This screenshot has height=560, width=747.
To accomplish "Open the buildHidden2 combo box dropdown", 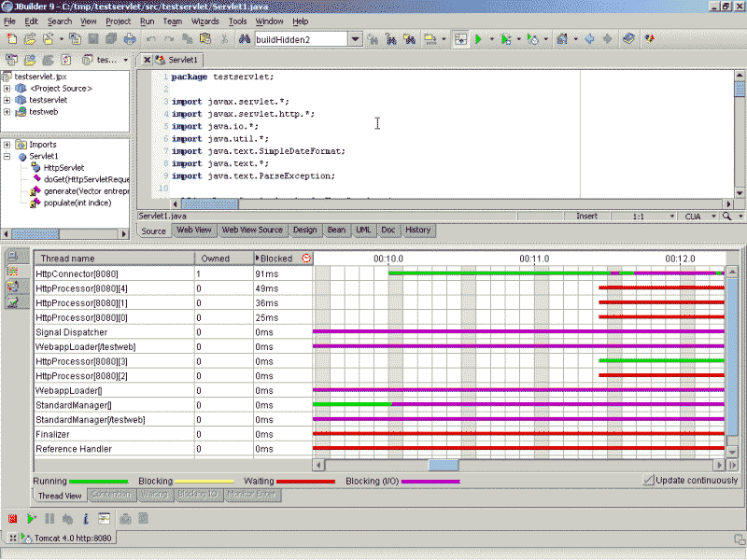I will point(355,39).
